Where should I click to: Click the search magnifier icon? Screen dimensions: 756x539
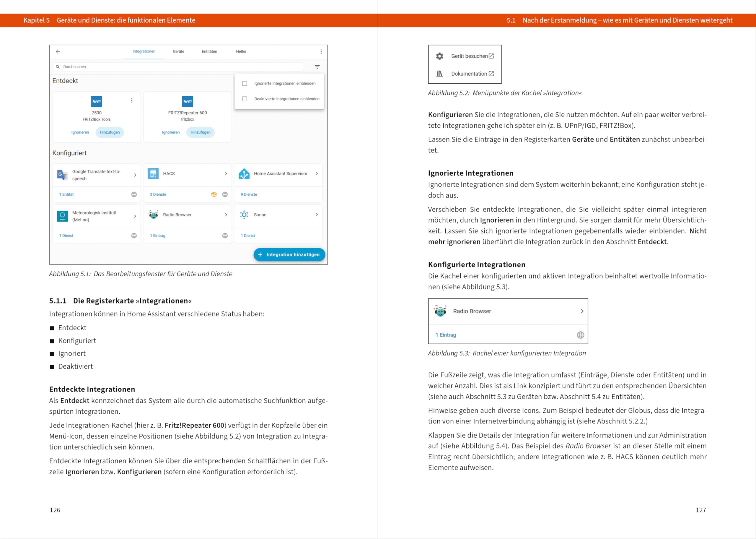pyautogui.click(x=58, y=67)
